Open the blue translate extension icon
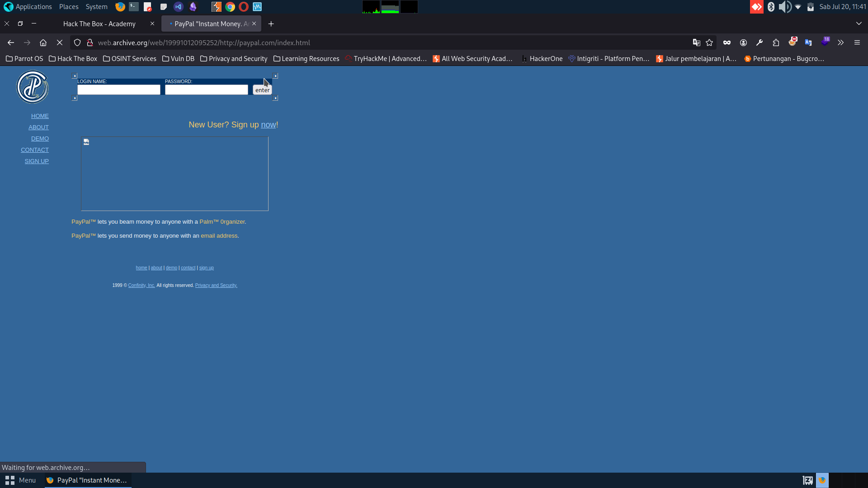This screenshot has width=868, height=488. click(x=808, y=42)
